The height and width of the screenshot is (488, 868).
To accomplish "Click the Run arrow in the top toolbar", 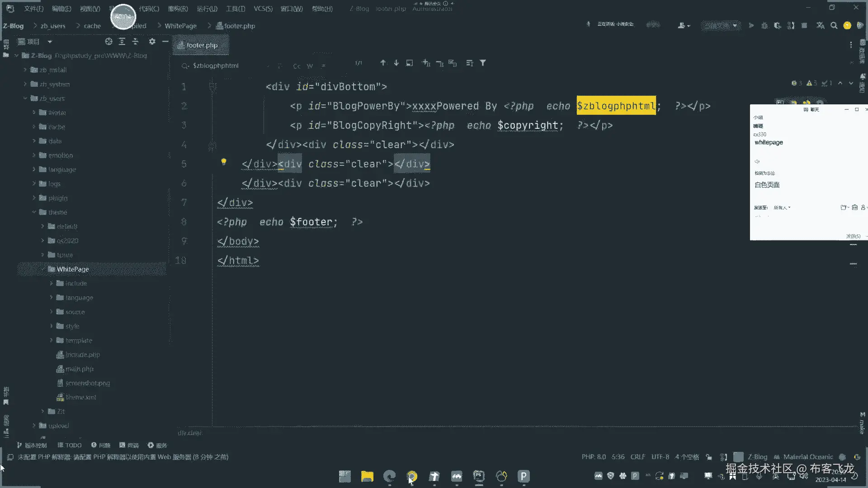I will [751, 26].
